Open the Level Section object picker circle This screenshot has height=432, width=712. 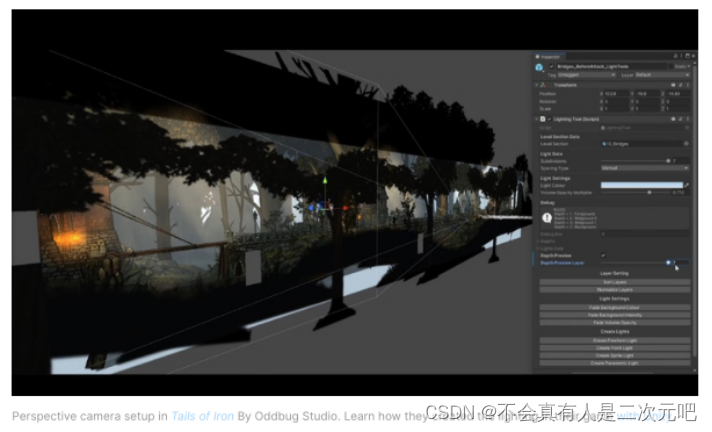click(686, 144)
